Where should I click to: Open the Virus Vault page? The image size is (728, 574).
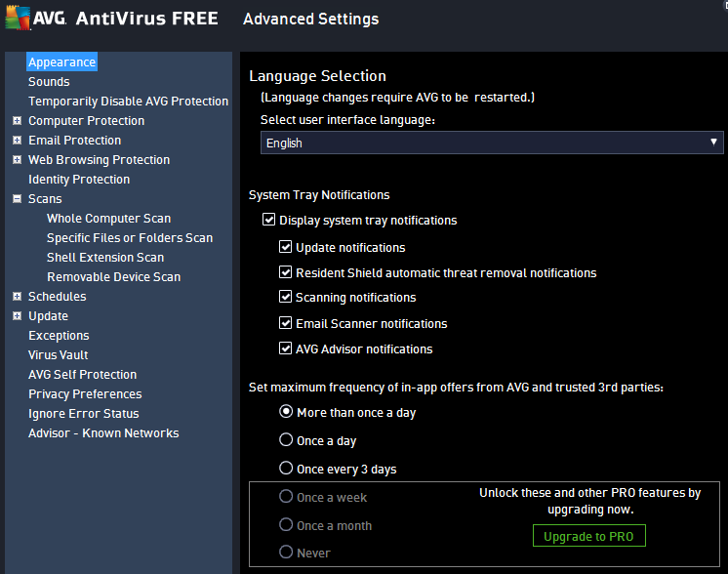click(58, 354)
